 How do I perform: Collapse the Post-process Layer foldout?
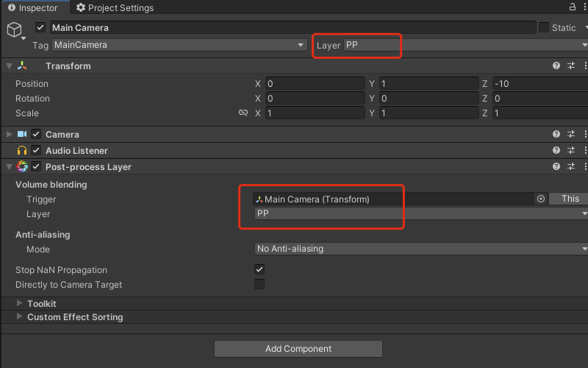(9, 167)
